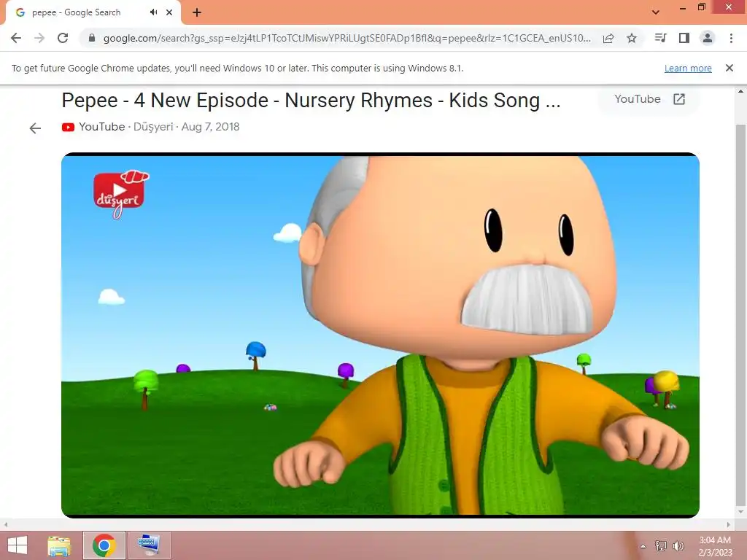The width and height of the screenshot is (747, 560).
Task: Show hidden system tray icons
Action: click(643, 546)
